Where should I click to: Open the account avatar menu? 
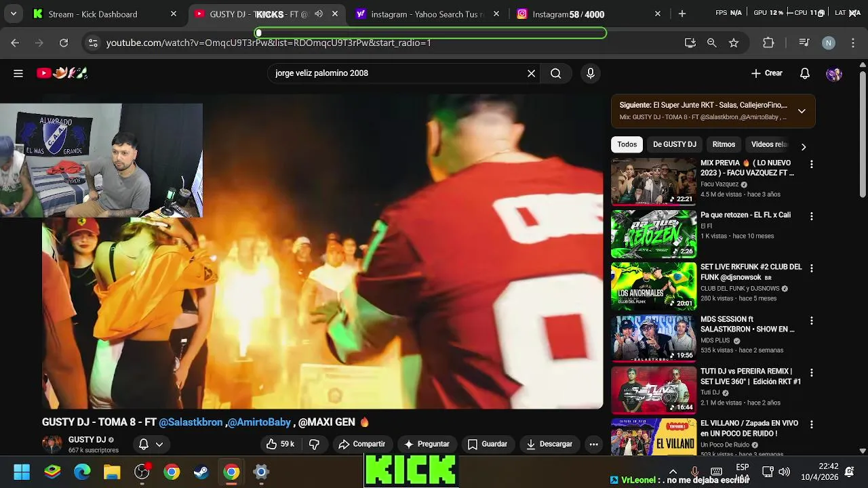pyautogui.click(x=834, y=73)
